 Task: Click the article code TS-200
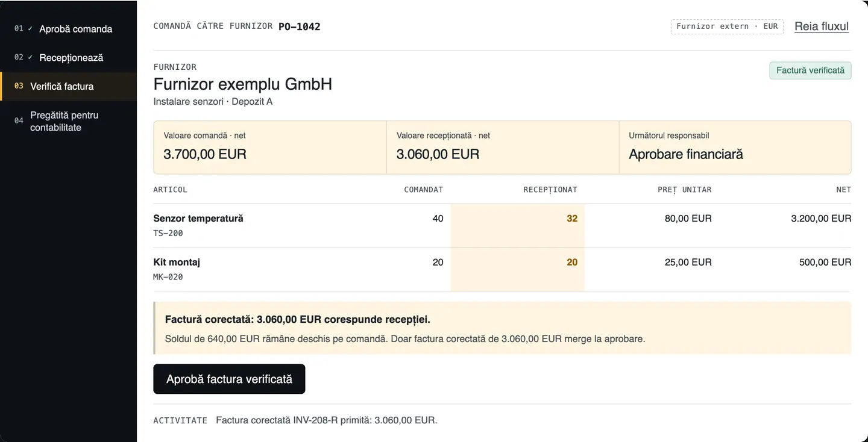[x=168, y=233]
